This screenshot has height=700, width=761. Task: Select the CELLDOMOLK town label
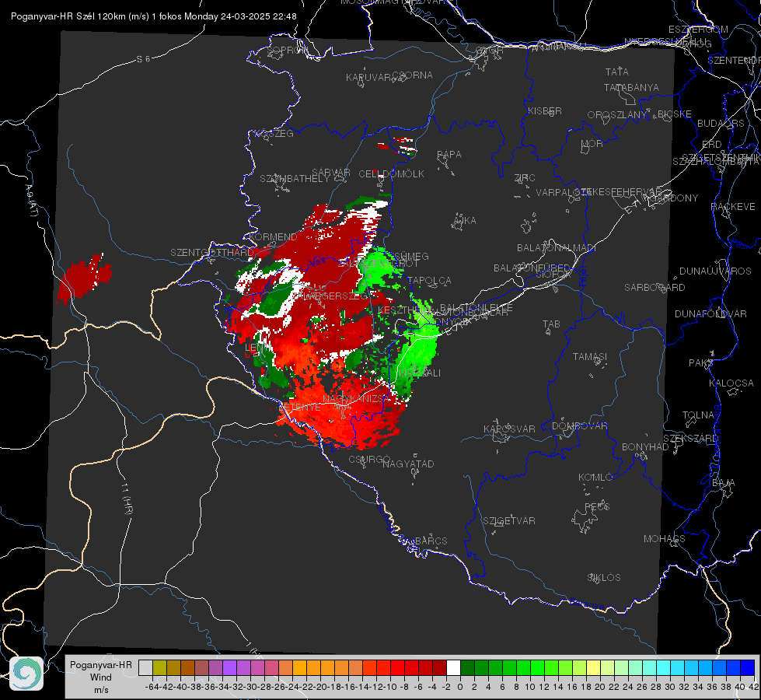(391, 174)
